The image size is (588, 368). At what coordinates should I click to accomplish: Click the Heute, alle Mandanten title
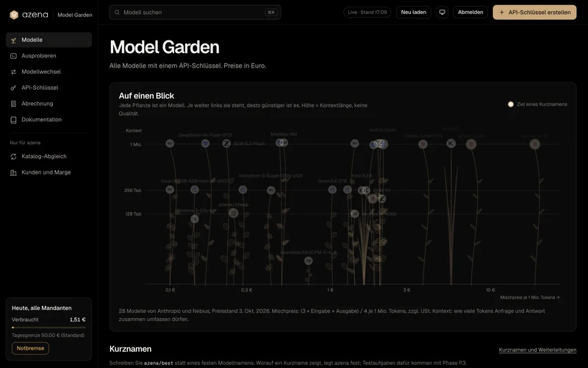click(x=42, y=308)
